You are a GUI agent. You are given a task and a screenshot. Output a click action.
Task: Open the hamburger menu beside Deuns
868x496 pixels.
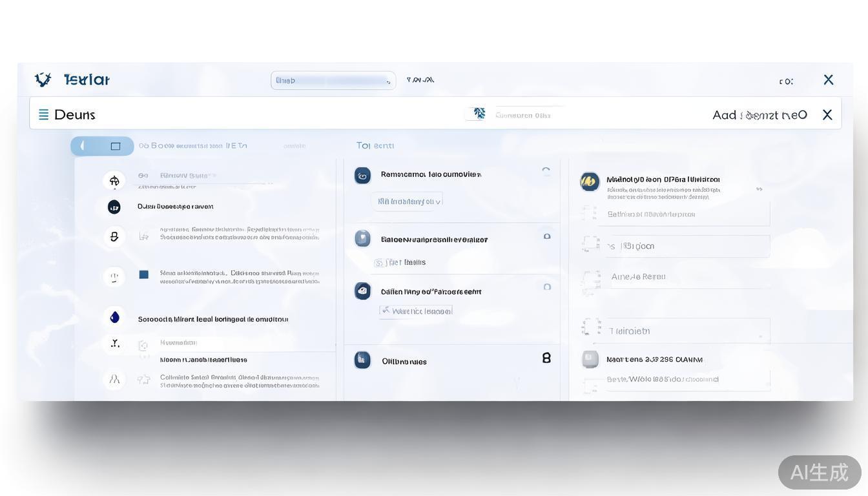(43, 115)
